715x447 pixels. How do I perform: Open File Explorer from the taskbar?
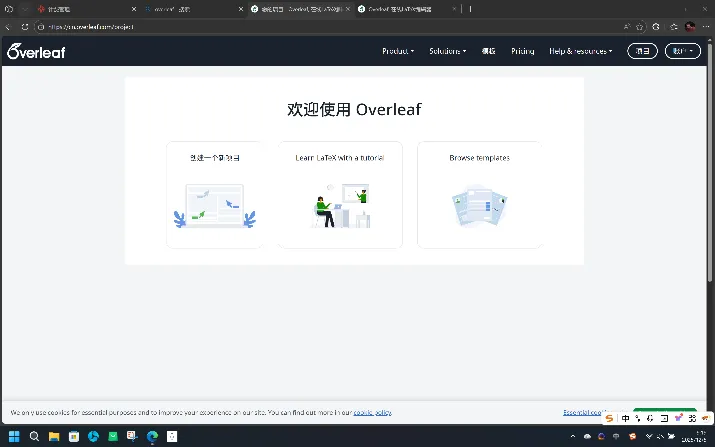coord(54,437)
